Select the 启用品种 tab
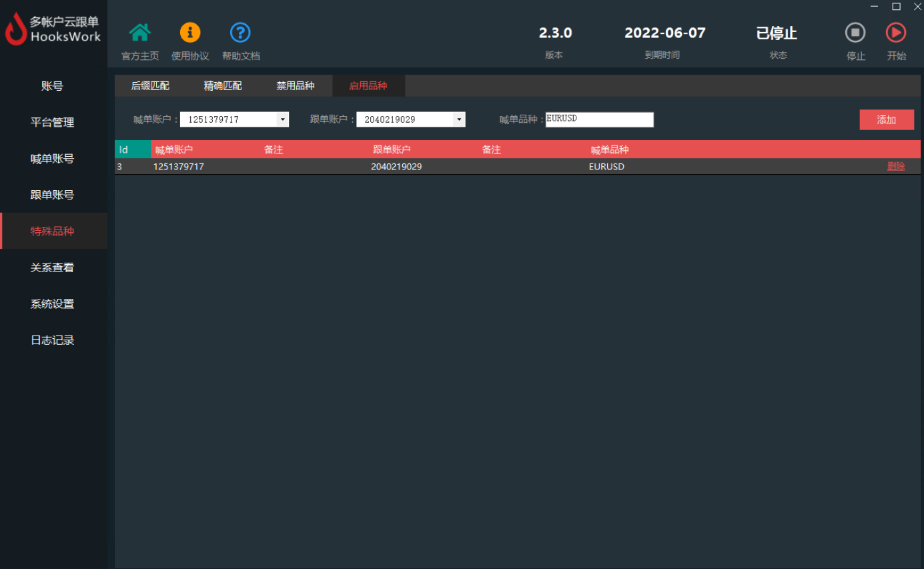The height and width of the screenshot is (569, 924). [x=368, y=86]
